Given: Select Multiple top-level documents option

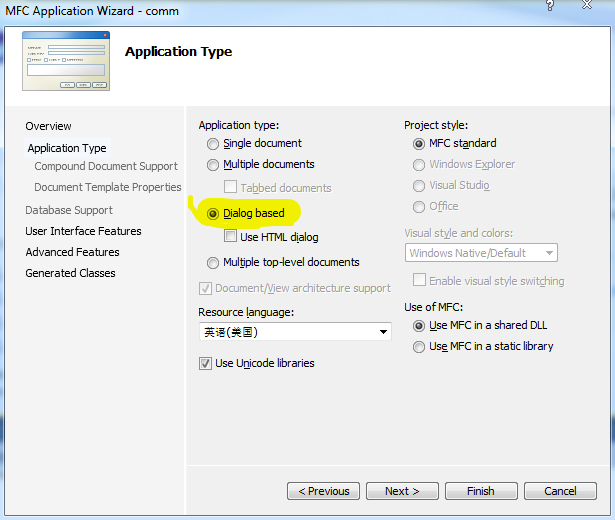Looking at the screenshot, I should click(x=213, y=263).
